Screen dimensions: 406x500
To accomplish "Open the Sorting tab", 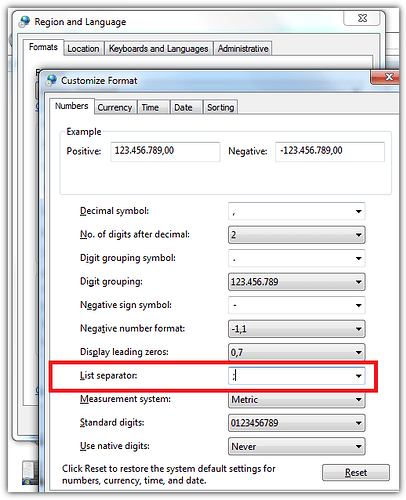I will click(x=220, y=107).
